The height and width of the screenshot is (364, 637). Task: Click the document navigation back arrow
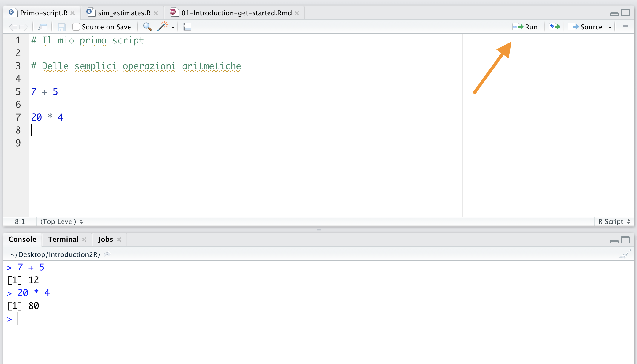point(13,27)
